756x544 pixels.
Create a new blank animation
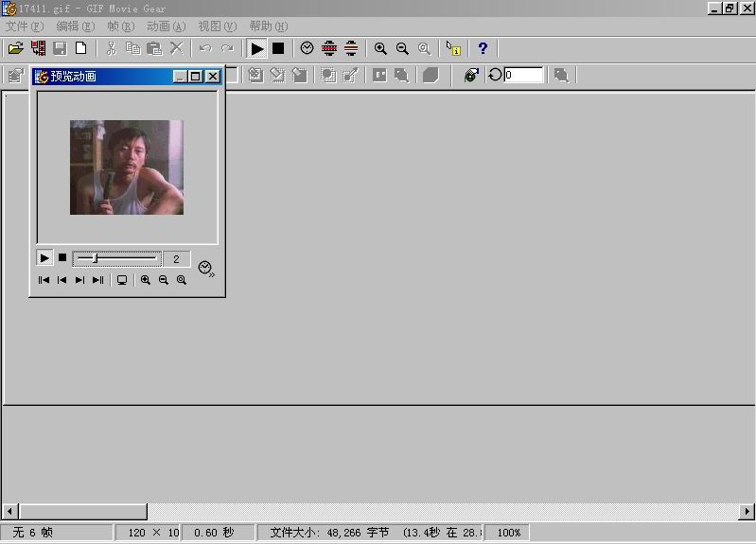click(x=81, y=48)
